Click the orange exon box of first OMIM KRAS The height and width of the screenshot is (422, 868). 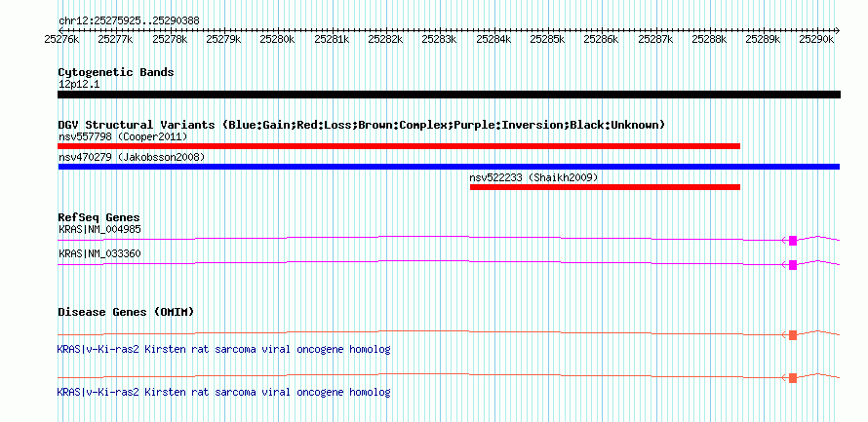pos(793,334)
